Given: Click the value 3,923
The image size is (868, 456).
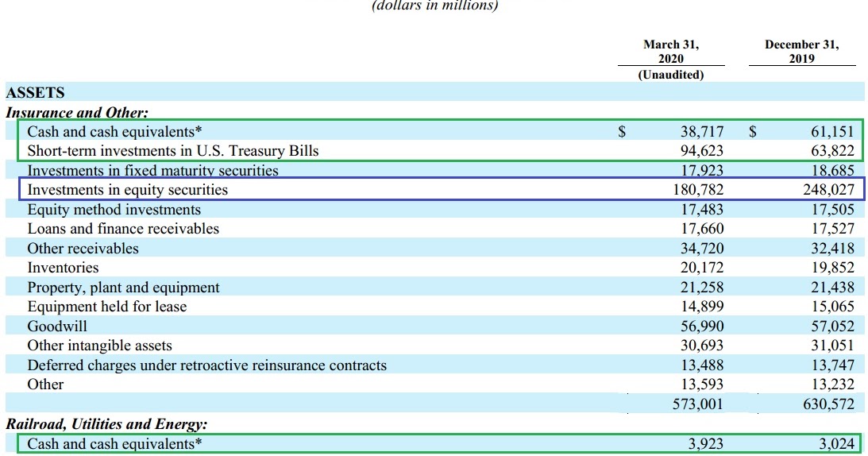Looking at the screenshot, I should point(706,444).
